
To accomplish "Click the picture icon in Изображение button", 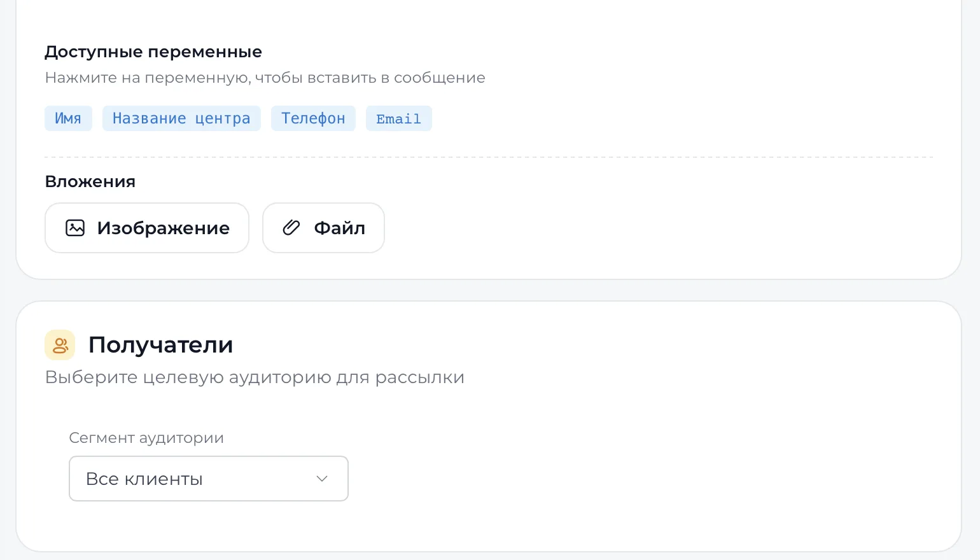I will coord(75,228).
